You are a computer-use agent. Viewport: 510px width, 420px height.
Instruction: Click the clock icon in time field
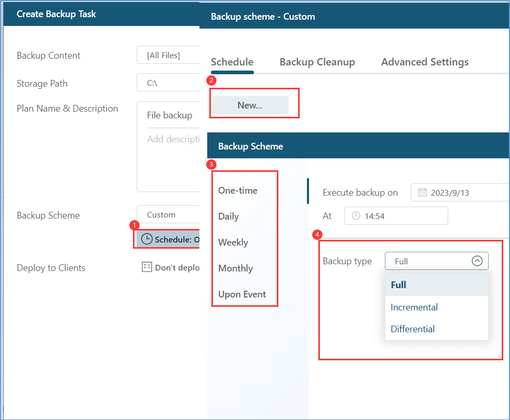(x=356, y=216)
